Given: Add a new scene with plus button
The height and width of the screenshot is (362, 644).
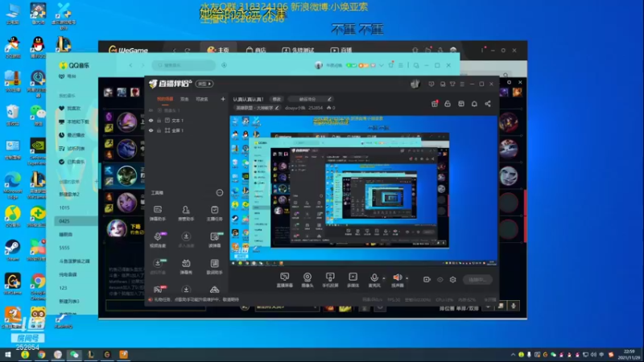Looking at the screenshot, I should (x=223, y=99).
